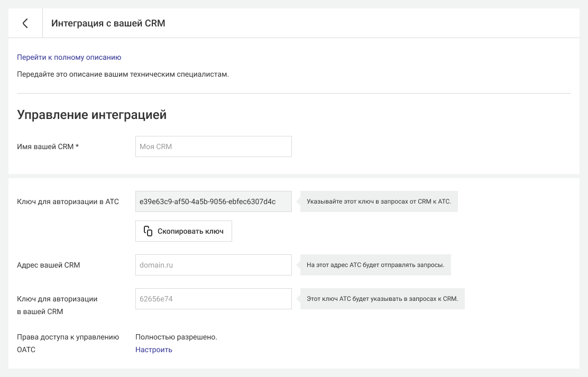
Task: Select the 62656e74 CRM key field
Action: point(213,299)
